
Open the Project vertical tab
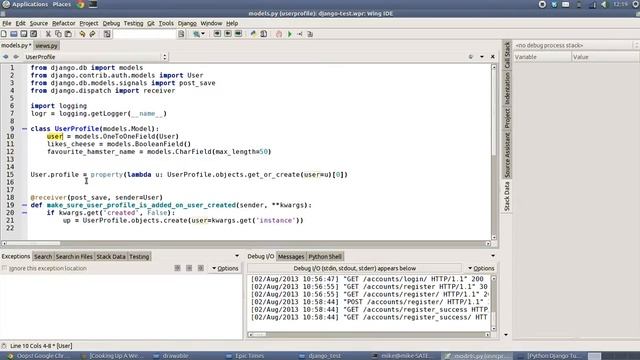click(507, 119)
